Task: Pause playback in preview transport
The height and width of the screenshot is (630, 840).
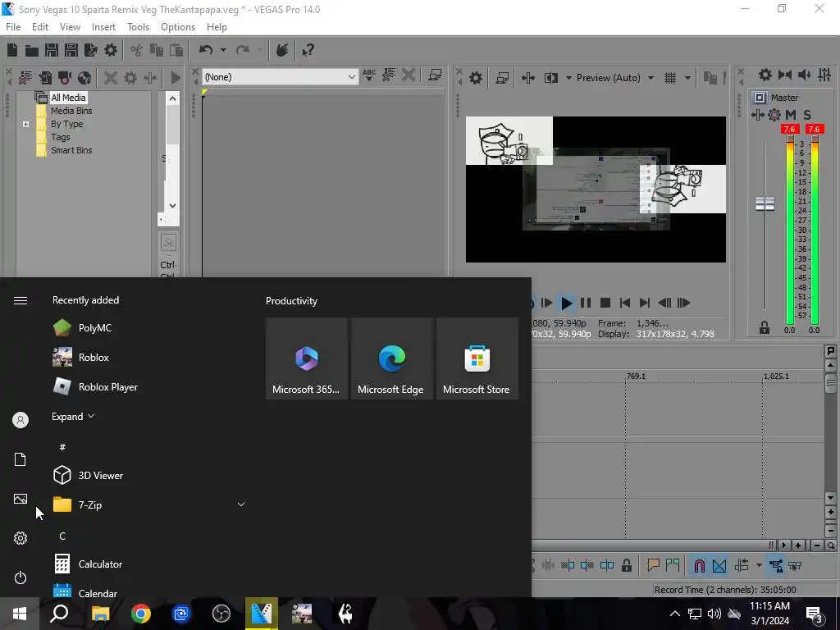Action: [586, 304]
